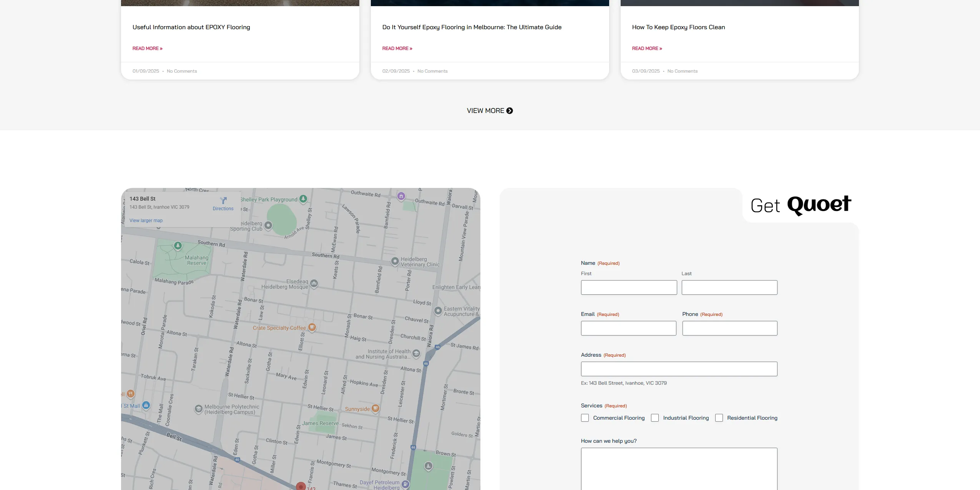This screenshot has height=490, width=980.
Task: Click the How can we help you textarea
Action: tap(679, 468)
